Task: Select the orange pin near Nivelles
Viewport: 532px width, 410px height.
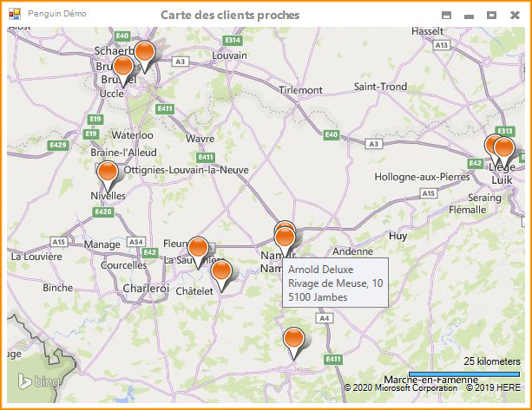Action: [108, 173]
